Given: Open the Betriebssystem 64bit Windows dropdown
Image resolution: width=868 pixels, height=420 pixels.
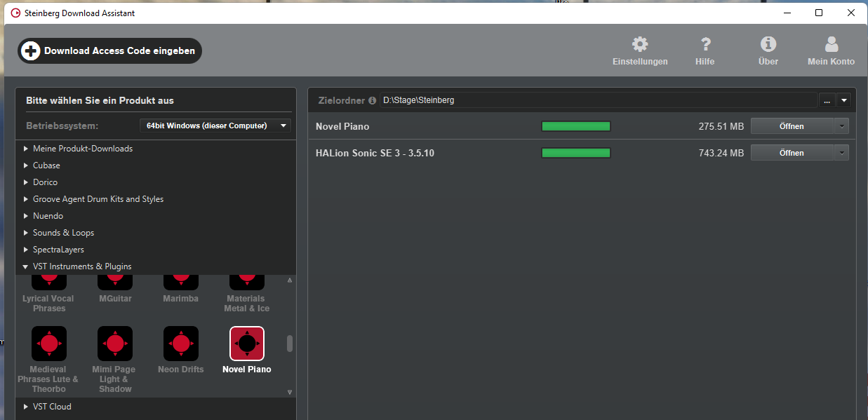Looking at the screenshot, I should tap(215, 126).
